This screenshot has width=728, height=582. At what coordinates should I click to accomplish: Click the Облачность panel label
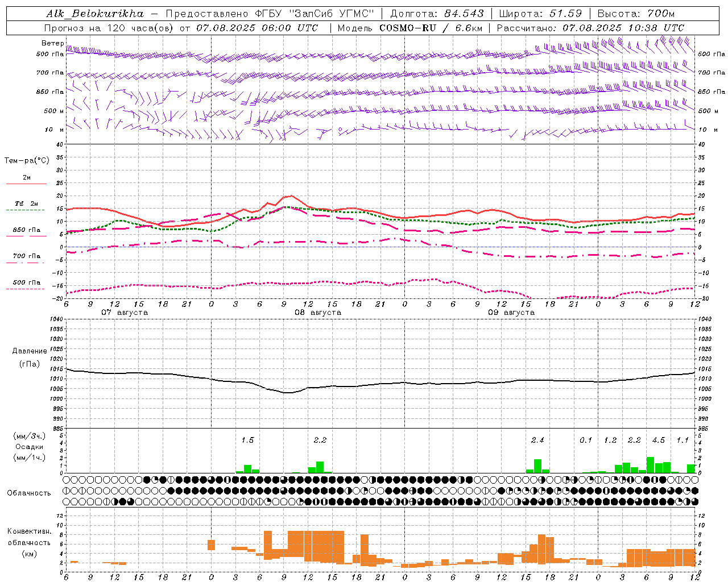[x=29, y=493]
